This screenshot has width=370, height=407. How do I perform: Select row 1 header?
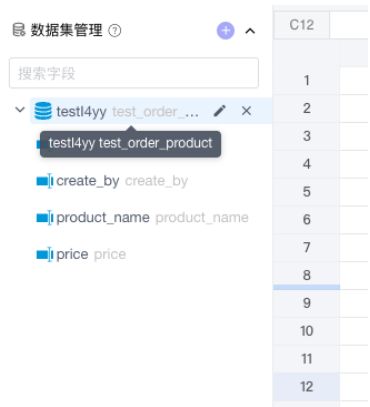306,80
